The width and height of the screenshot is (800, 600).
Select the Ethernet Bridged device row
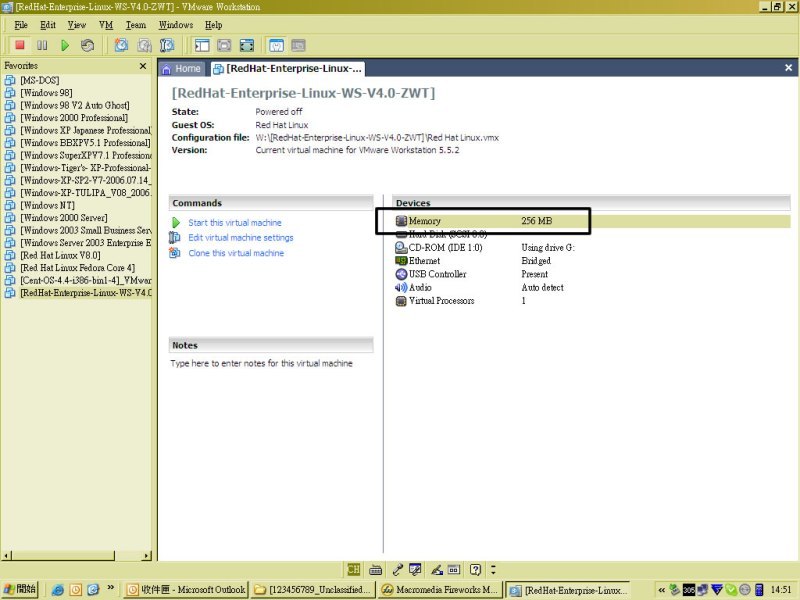coord(592,261)
